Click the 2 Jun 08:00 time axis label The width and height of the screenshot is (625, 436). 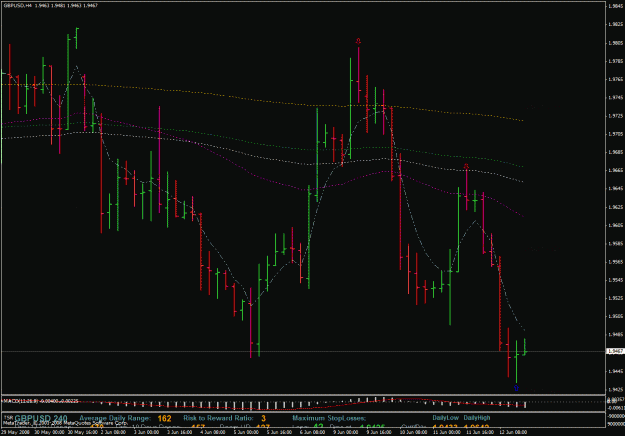(113, 432)
